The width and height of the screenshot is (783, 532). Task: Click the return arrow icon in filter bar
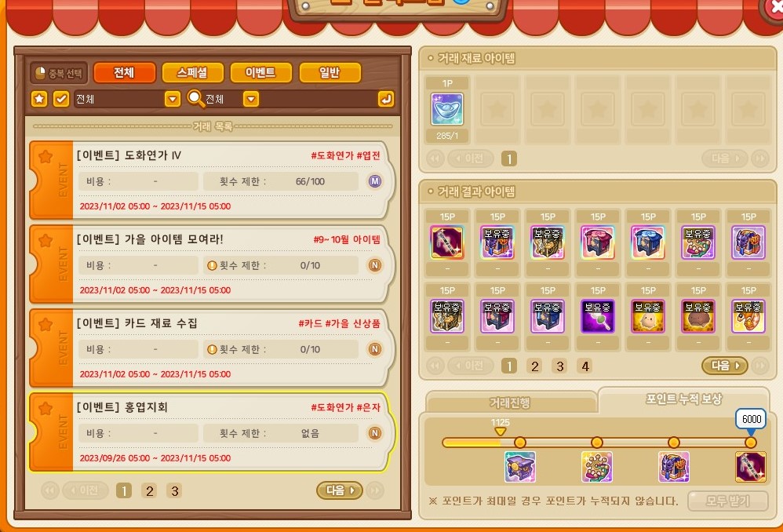[385, 99]
